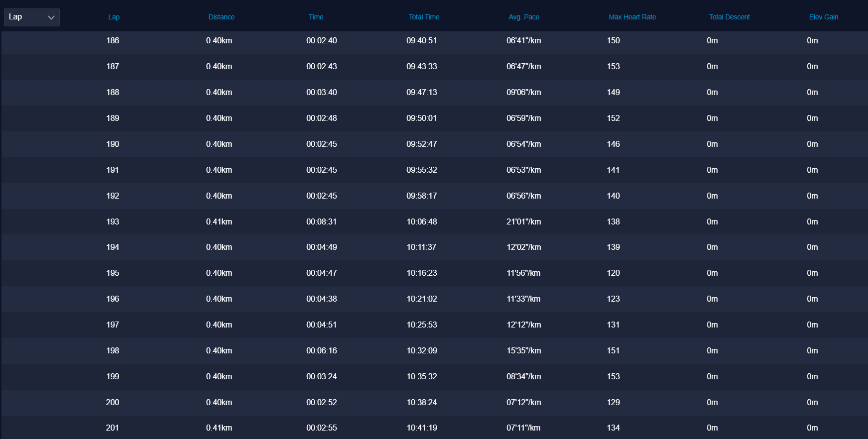Image resolution: width=868 pixels, height=439 pixels.
Task: Sort by the Lap column header
Action: (114, 17)
